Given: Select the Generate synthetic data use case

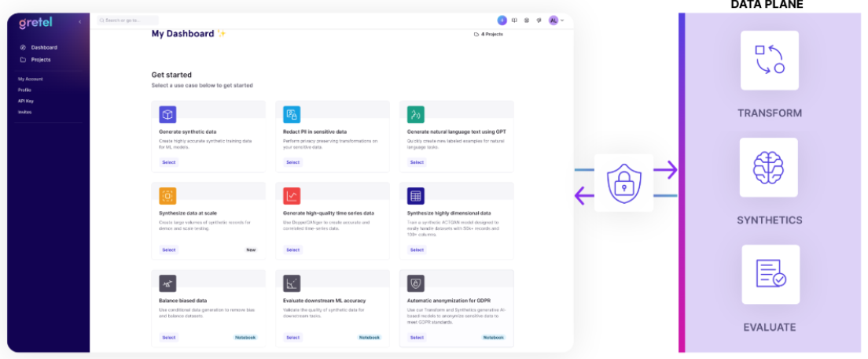Looking at the screenshot, I should point(169,162).
